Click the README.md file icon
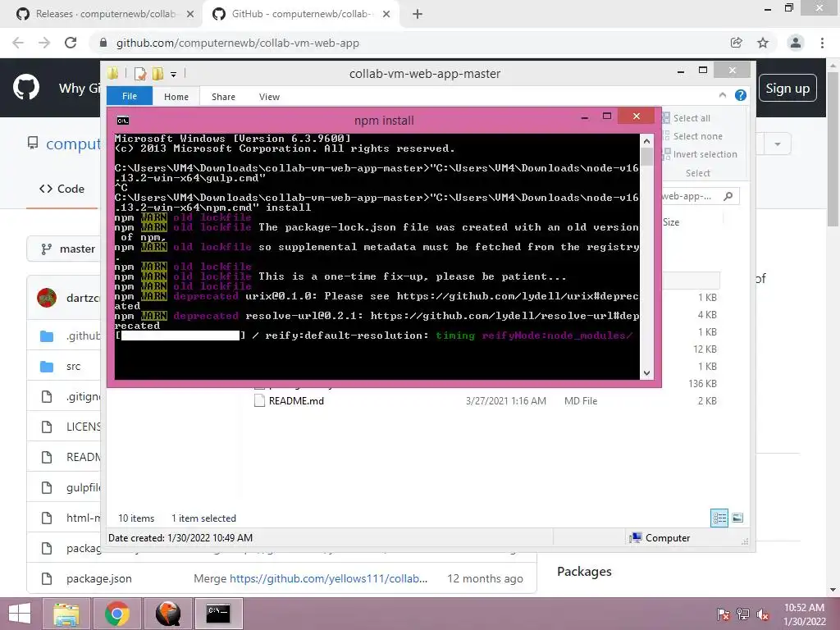The width and height of the screenshot is (840, 630). coord(259,400)
